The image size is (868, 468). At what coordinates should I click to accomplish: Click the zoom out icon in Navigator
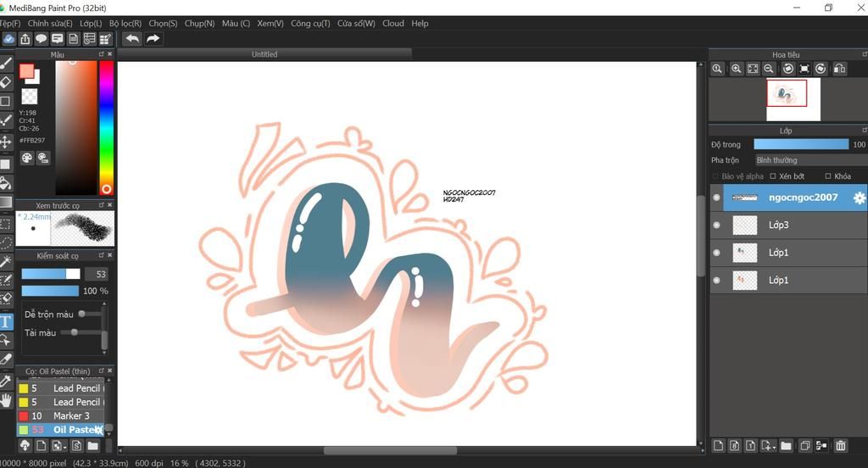[768, 69]
